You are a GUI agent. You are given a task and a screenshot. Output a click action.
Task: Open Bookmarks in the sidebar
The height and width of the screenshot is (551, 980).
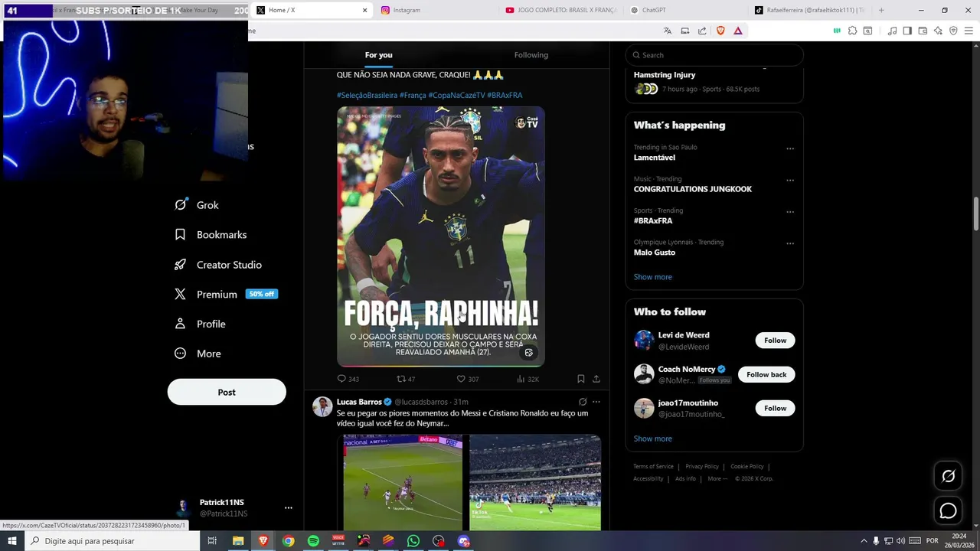coord(211,235)
